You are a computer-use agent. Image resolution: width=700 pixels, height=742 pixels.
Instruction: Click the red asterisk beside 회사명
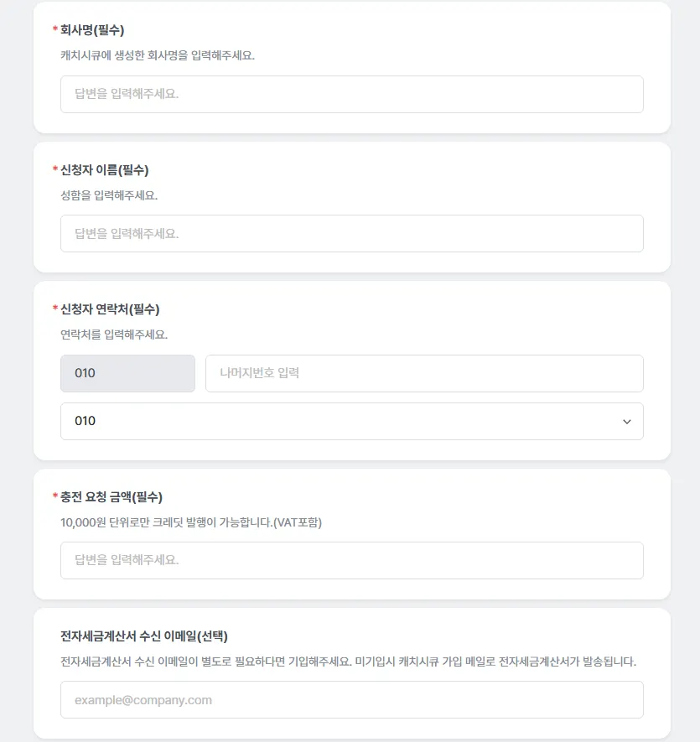[x=55, y=30]
